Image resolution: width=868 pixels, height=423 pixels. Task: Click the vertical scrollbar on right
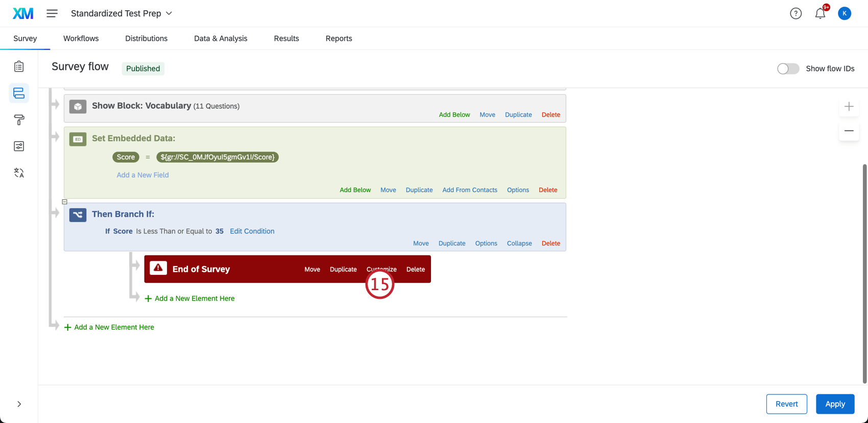864,273
